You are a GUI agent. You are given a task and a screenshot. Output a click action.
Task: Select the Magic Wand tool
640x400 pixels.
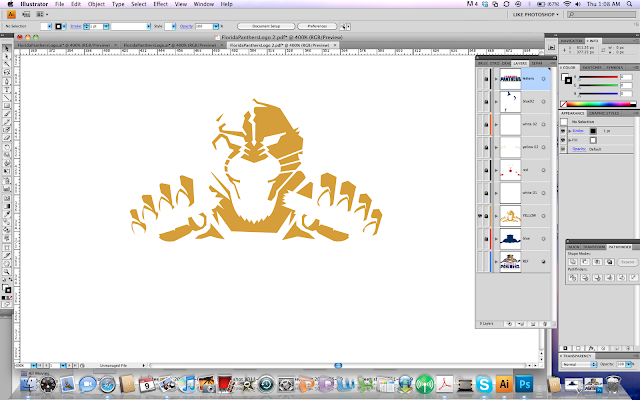pyautogui.click(x=7, y=64)
